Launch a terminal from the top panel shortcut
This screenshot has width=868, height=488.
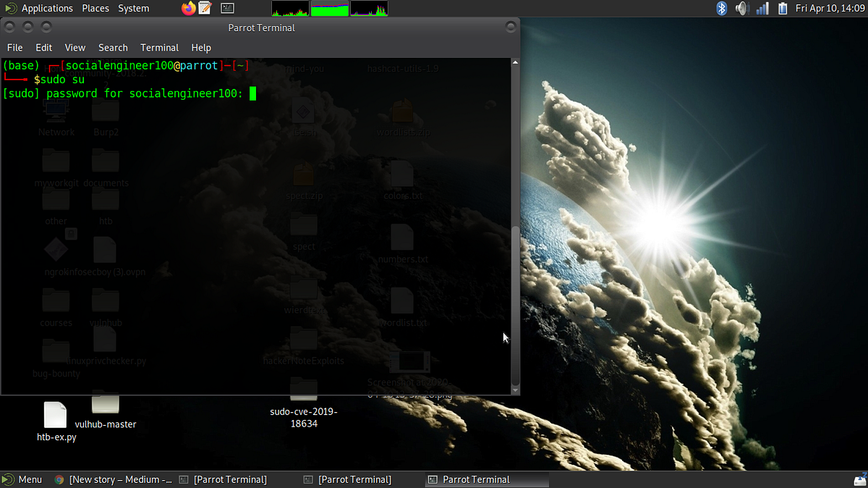tap(226, 8)
